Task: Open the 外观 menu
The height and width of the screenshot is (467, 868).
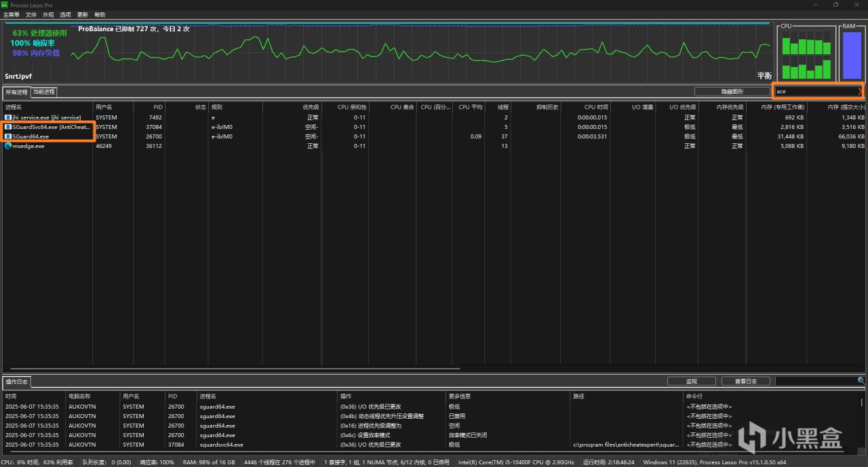Action: (48, 14)
